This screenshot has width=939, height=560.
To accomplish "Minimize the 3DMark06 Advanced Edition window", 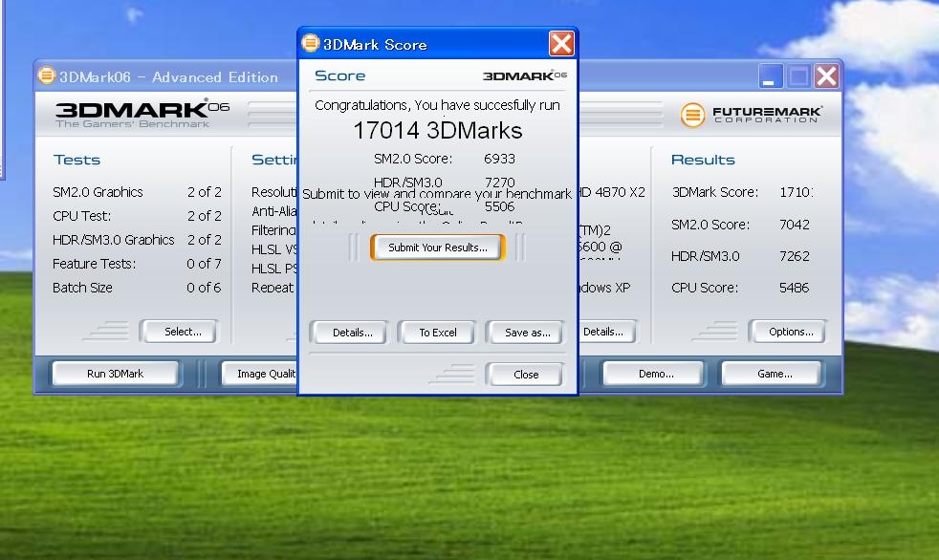I will click(x=770, y=76).
